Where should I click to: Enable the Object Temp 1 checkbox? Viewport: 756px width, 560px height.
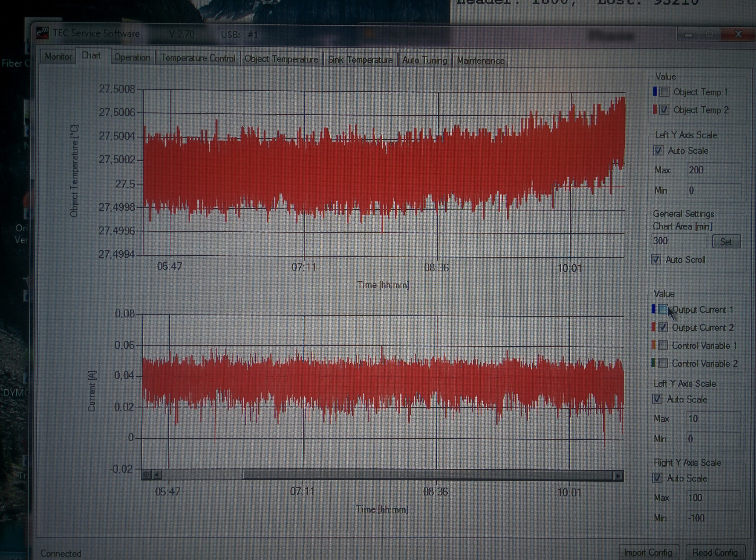pyautogui.click(x=664, y=92)
